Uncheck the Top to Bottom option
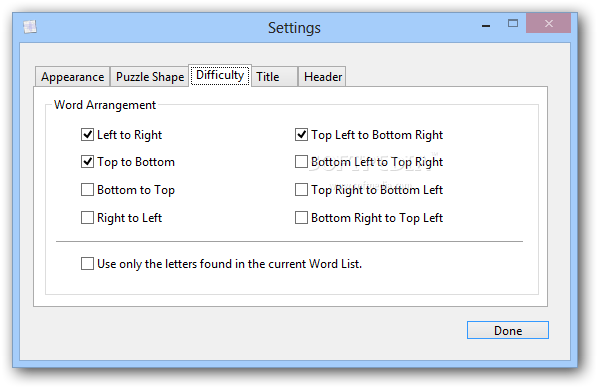 (x=87, y=162)
